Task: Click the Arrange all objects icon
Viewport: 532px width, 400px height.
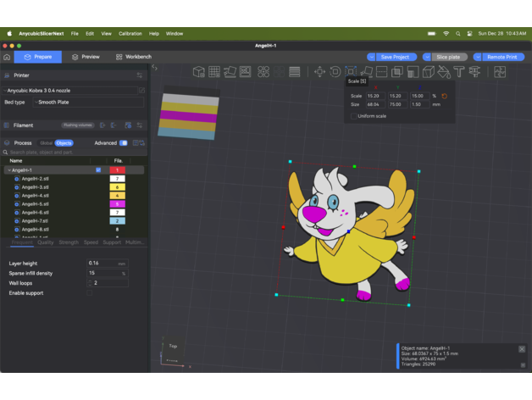Action: 245,72
